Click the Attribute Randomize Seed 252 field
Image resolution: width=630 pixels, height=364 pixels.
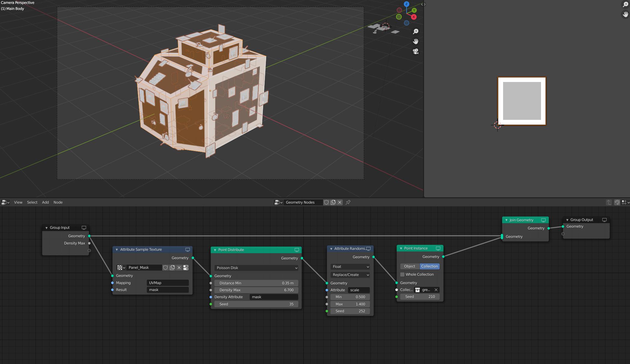point(350,311)
